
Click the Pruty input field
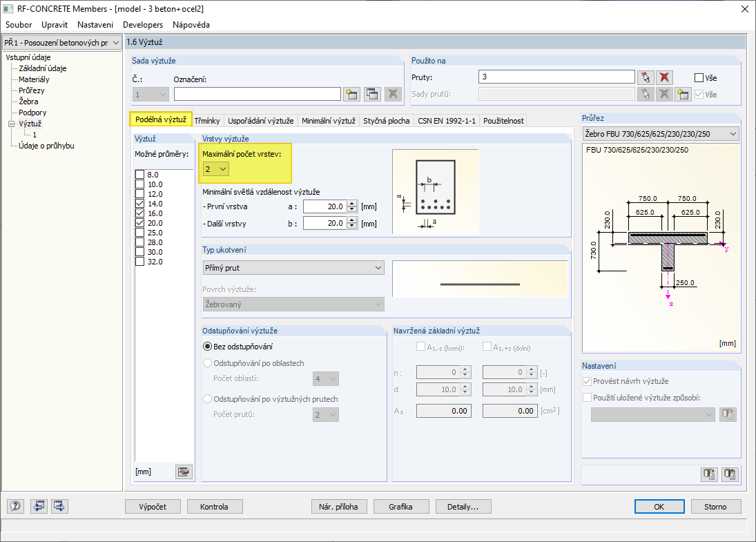[557, 77]
